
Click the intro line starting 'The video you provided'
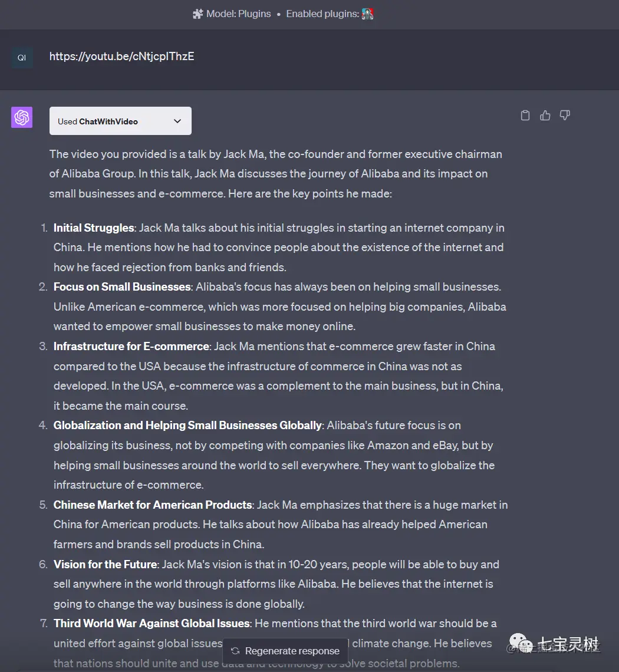[276, 154]
